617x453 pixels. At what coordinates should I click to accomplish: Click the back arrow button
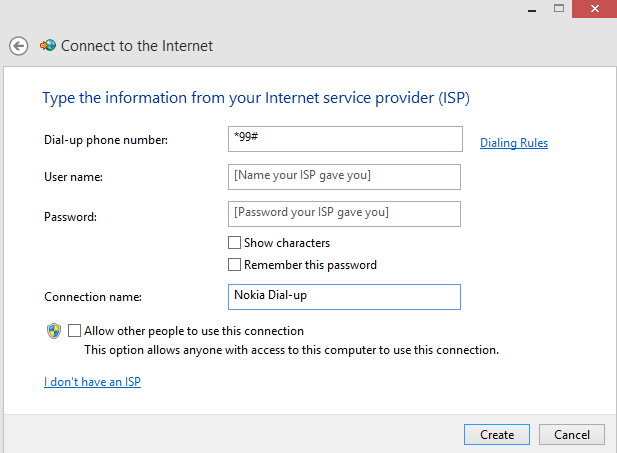(x=18, y=46)
